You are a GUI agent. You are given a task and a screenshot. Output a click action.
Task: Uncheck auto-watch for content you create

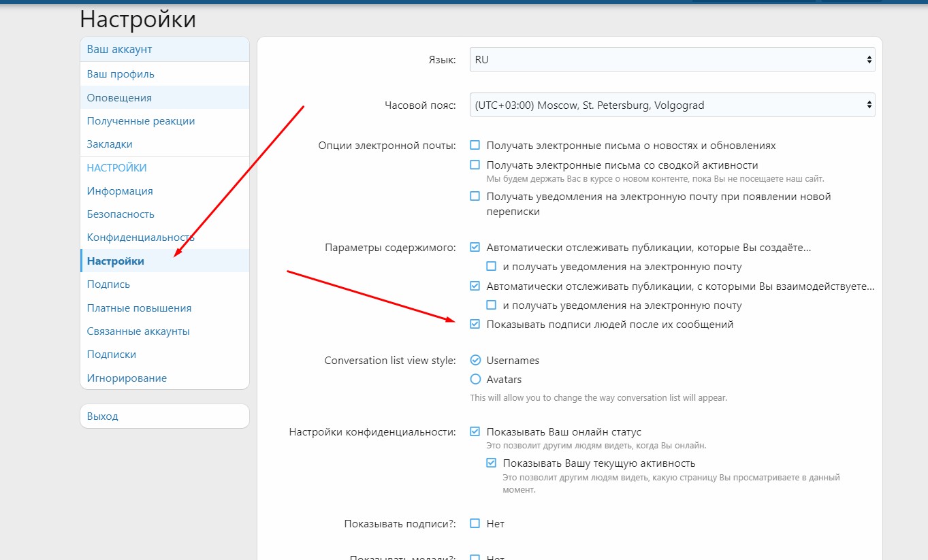475,248
